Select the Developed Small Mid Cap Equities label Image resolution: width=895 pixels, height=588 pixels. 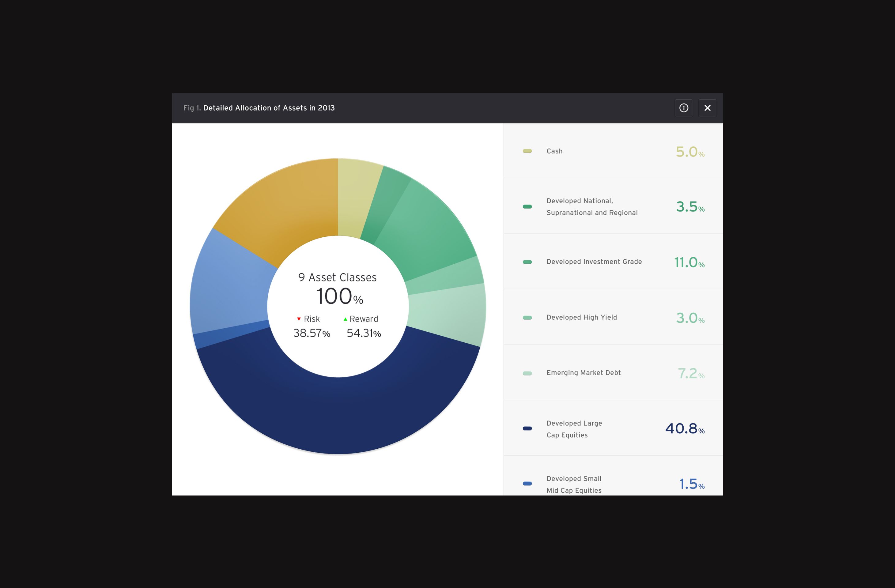pyautogui.click(x=574, y=484)
